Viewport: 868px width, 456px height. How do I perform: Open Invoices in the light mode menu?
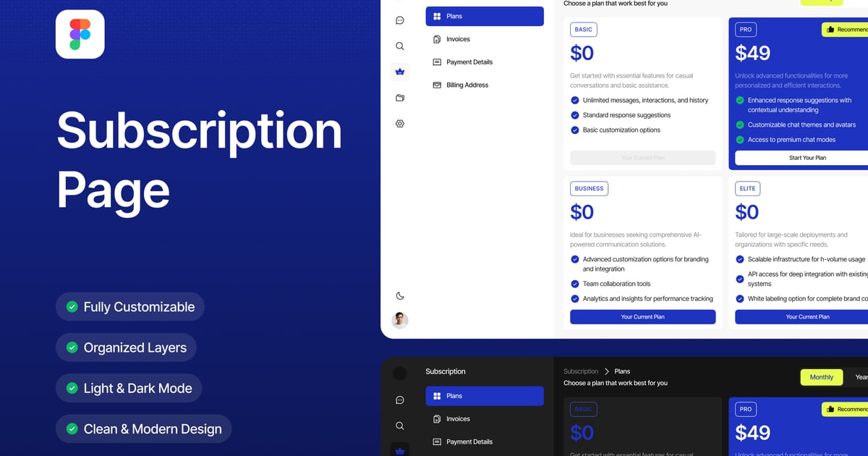pos(457,39)
